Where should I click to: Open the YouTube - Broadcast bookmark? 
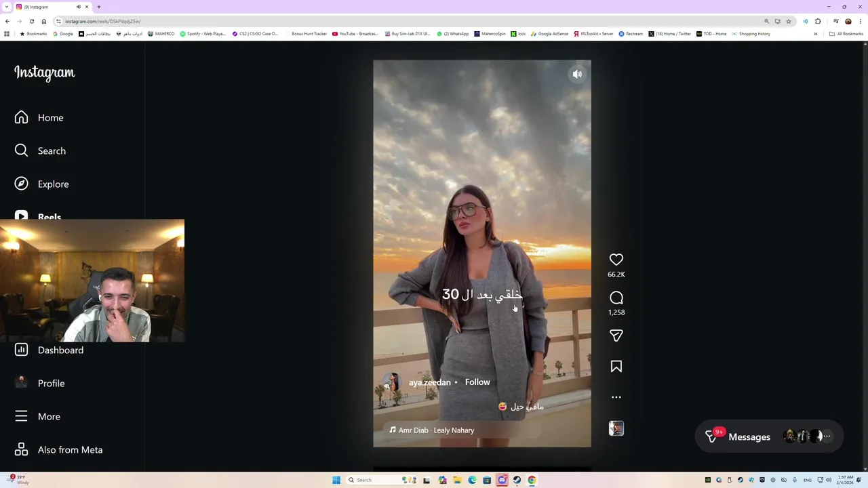click(x=355, y=34)
